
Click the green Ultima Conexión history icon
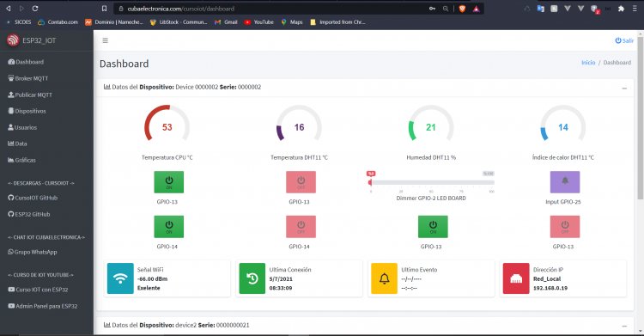(252, 278)
